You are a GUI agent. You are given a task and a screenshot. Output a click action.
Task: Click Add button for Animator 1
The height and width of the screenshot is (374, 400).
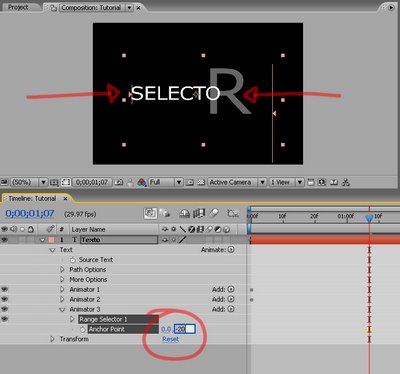point(231,289)
